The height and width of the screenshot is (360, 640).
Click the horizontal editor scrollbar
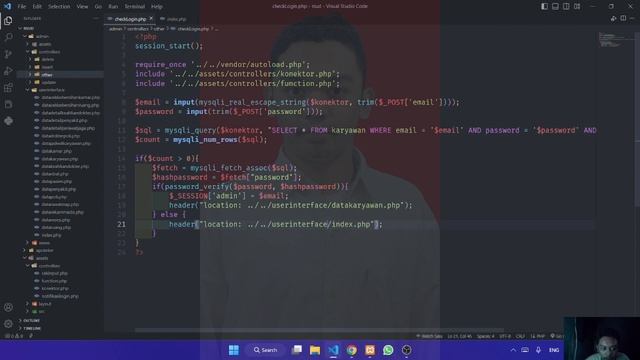(319, 330)
